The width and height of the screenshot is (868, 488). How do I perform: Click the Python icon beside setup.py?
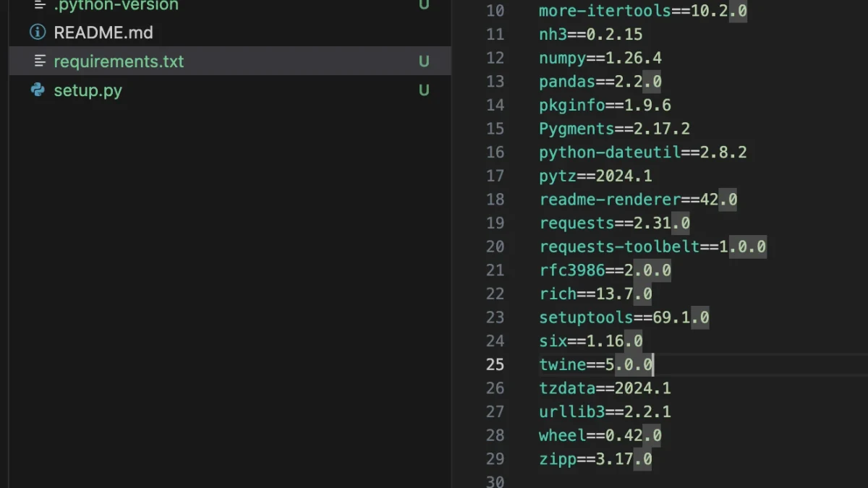38,90
